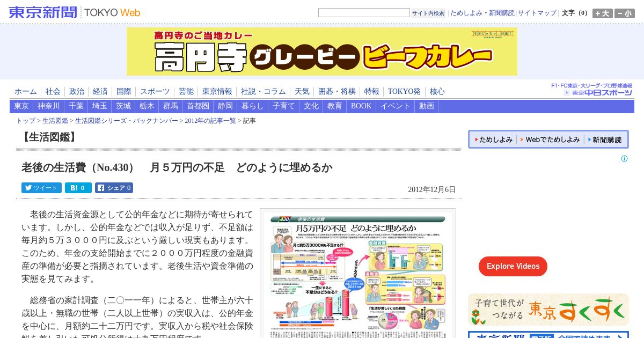Select the 茨城 regional tab
644x338 pixels.
click(x=123, y=106)
